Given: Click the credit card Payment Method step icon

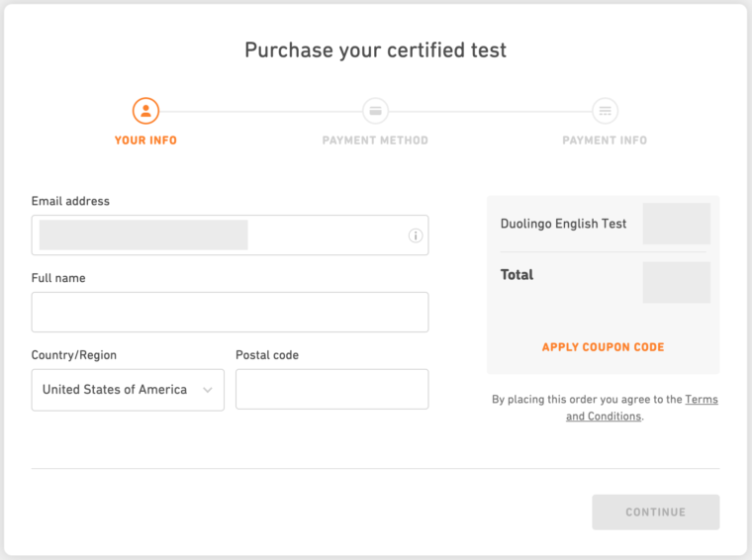Looking at the screenshot, I should [375, 110].
